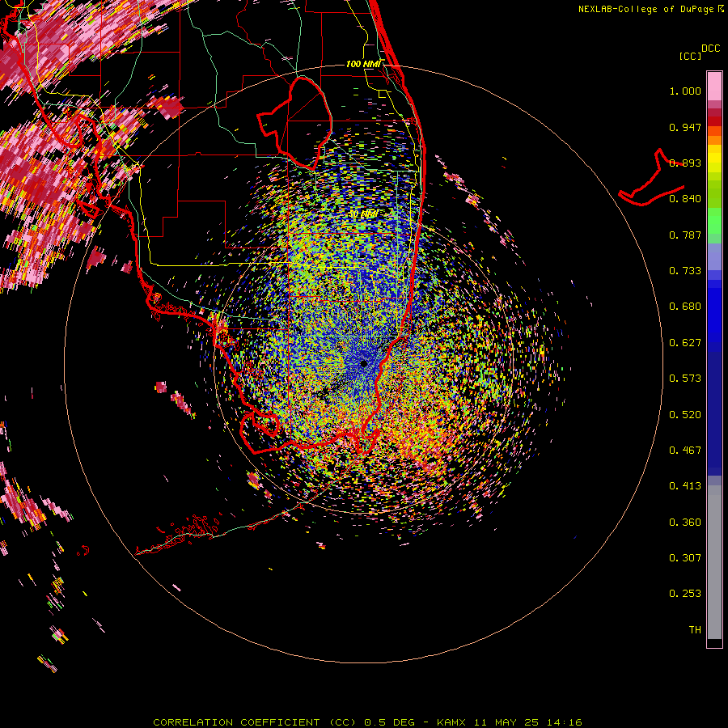Click the NEXLAB-College of DuPage credit text
Viewport: 728px width, 728px height.
point(646,9)
